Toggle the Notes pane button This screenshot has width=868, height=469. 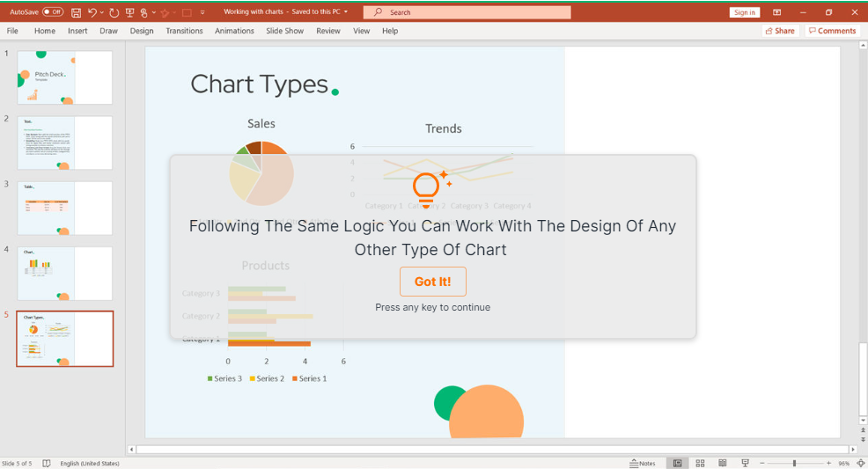[x=643, y=463]
